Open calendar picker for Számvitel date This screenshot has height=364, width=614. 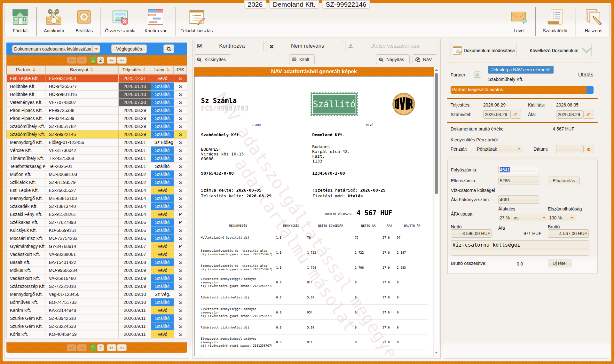pos(516,115)
